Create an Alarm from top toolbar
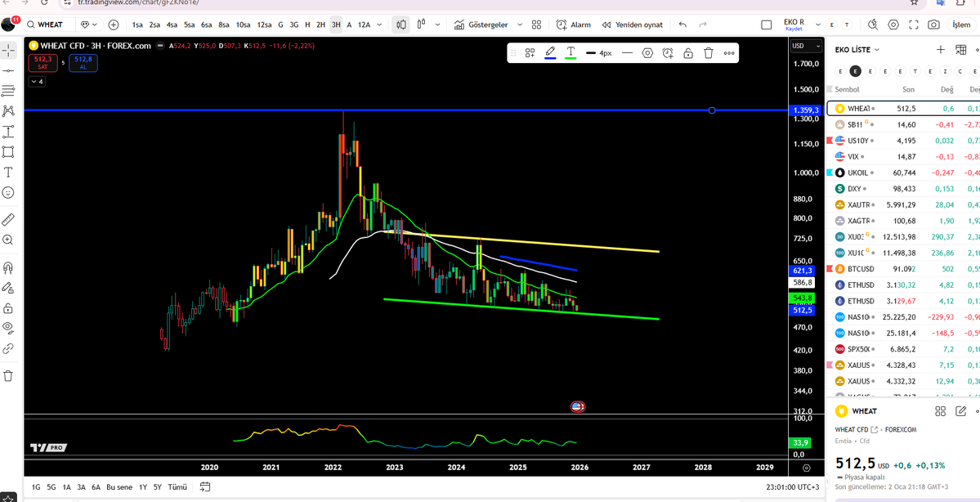Viewport: 980px width, 502px height. [x=574, y=25]
